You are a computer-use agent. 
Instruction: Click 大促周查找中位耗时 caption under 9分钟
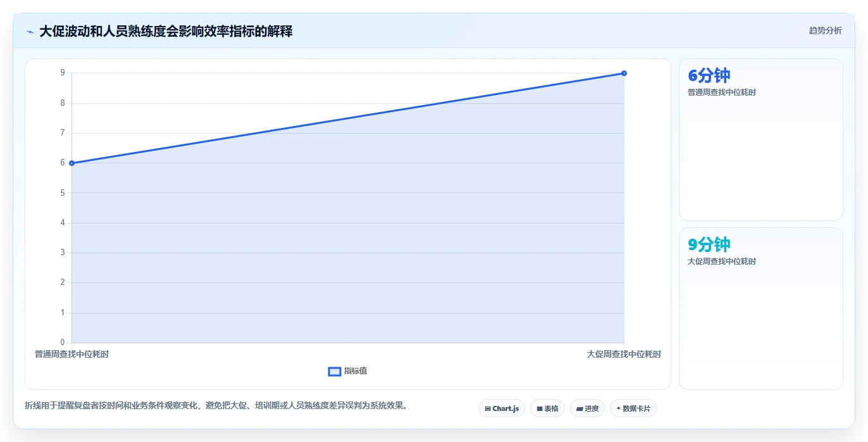(x=722, y=262)
